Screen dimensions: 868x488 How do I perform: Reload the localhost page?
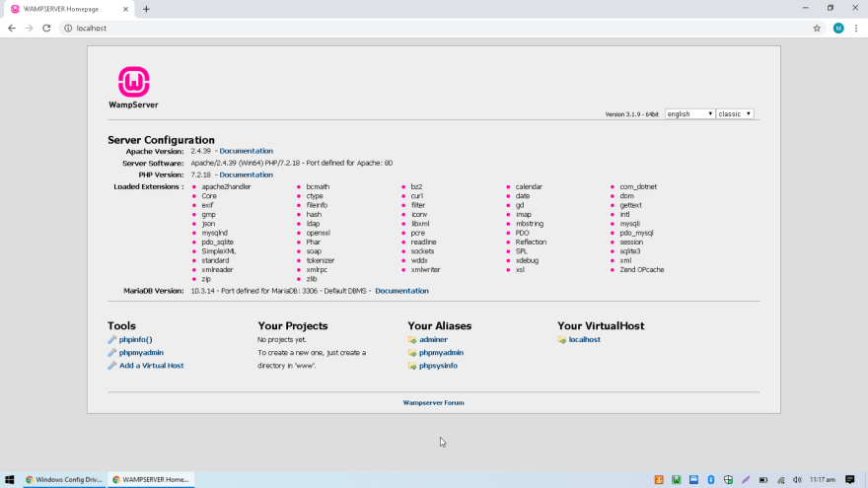pos(46,29)
